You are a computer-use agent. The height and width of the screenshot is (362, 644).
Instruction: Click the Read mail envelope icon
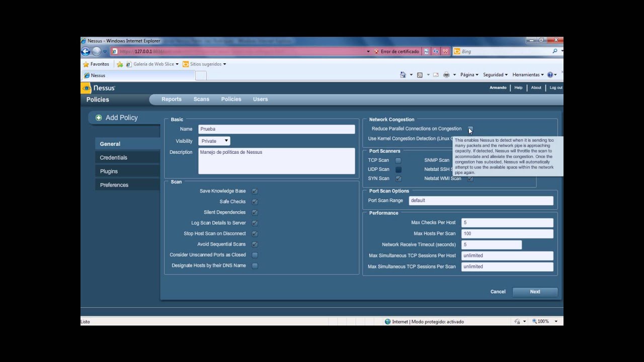[x=436, y=75]
